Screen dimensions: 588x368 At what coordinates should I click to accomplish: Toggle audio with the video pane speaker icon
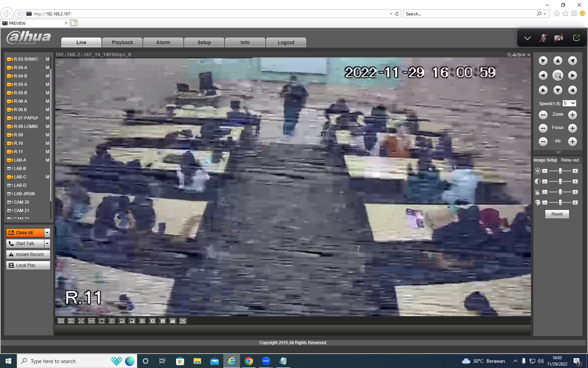pyautogui.click(x=524, y=55)
